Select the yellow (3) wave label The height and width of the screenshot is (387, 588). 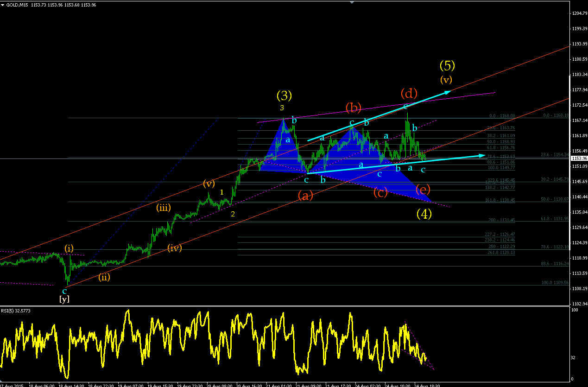(284, 95)
